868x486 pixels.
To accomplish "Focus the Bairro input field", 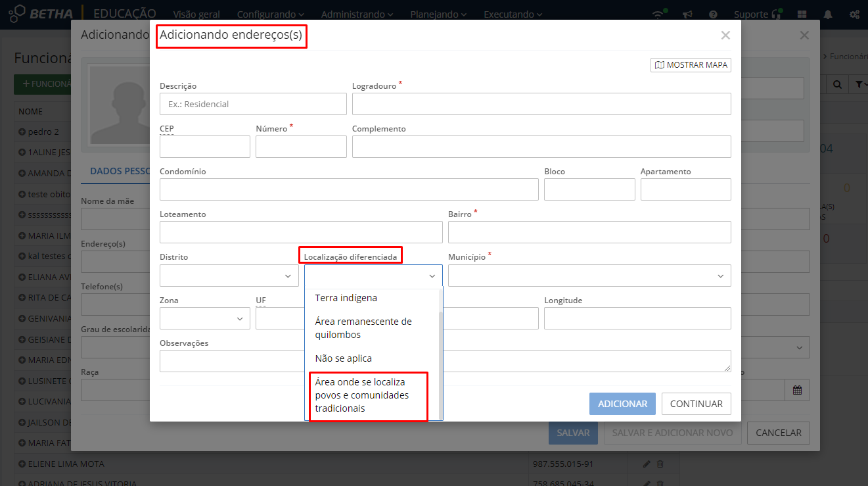I will point(589,232).
